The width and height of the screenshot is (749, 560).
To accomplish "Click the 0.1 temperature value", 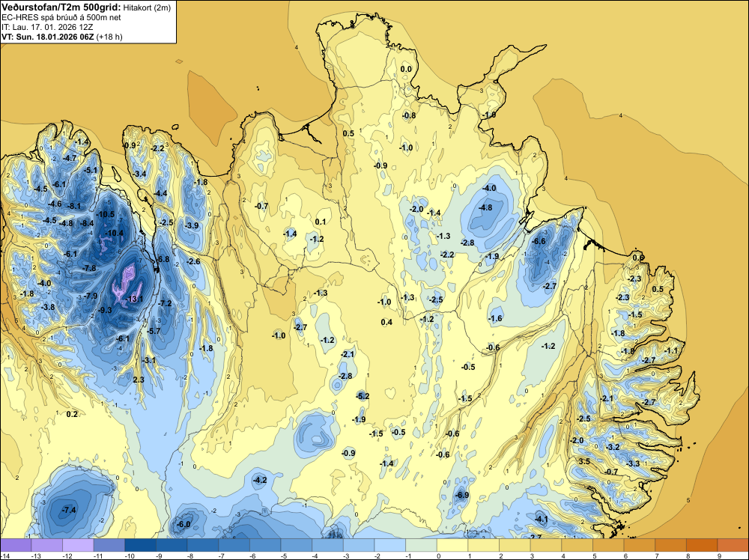I will (321, 222).
